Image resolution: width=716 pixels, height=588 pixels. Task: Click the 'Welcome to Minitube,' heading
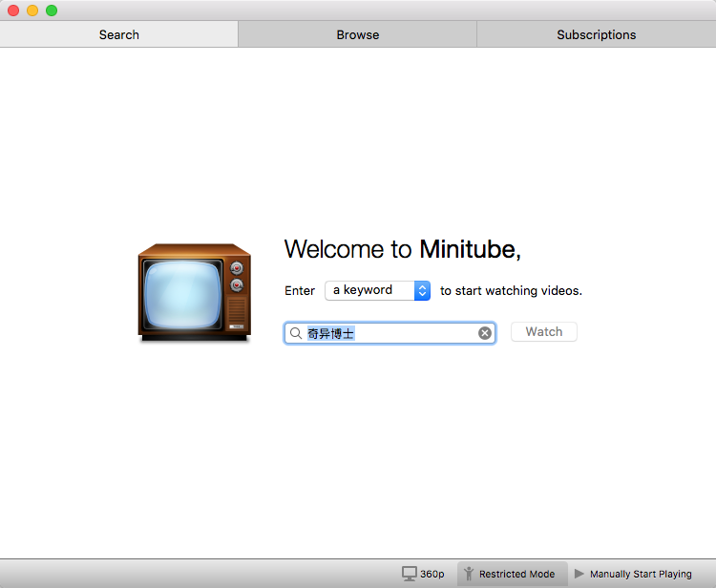click(x=402, y=249)
